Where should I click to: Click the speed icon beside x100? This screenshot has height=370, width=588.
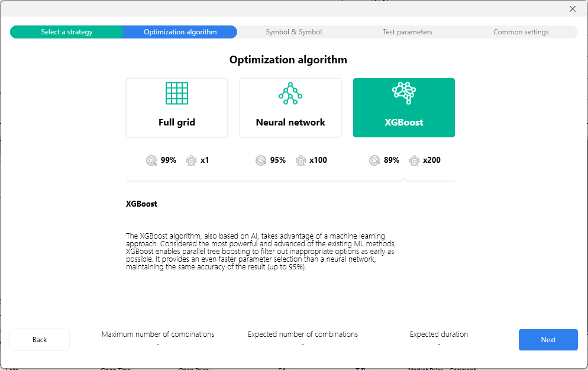pos(301,160)
